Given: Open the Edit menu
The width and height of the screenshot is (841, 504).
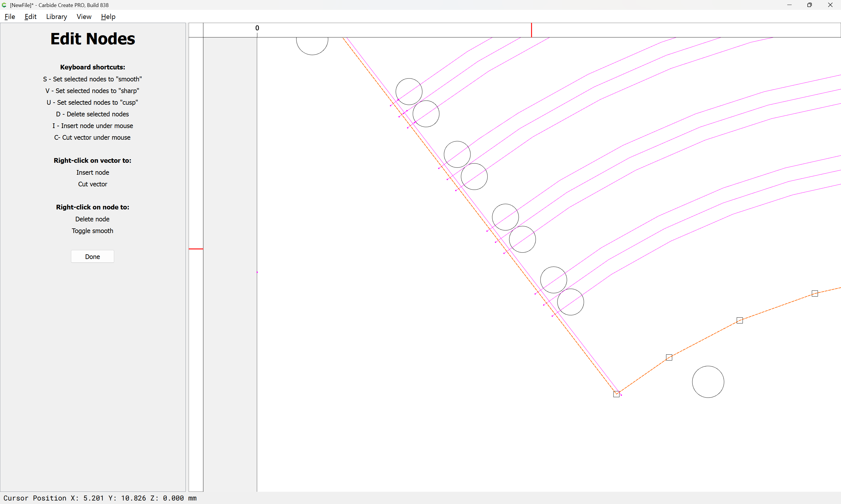Looking at the screenshot, I should click(30, 17).
